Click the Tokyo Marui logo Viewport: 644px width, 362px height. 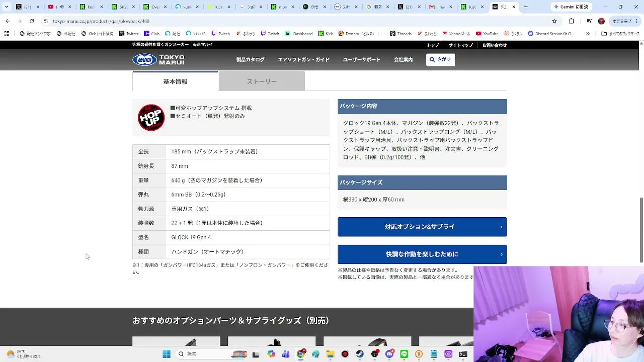click(x=158, y=60)
